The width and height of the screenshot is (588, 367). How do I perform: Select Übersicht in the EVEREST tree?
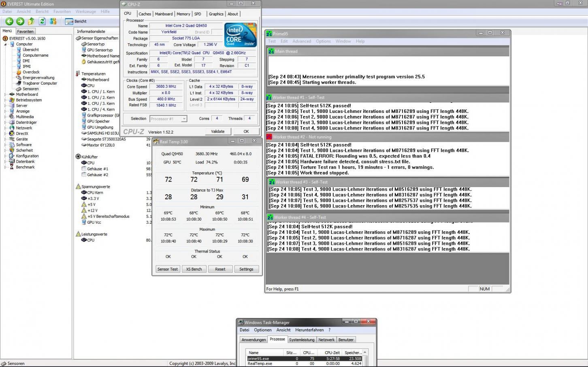tap(31, 50)
